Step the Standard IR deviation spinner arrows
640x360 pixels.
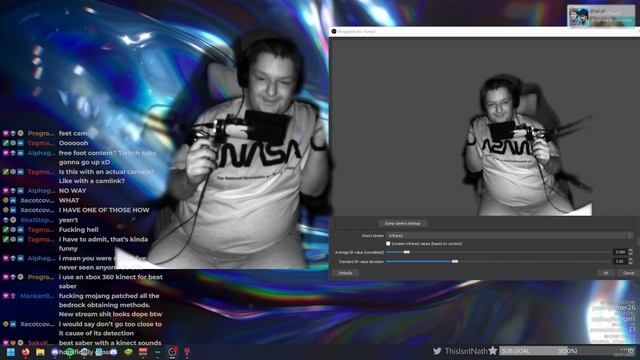631,261
